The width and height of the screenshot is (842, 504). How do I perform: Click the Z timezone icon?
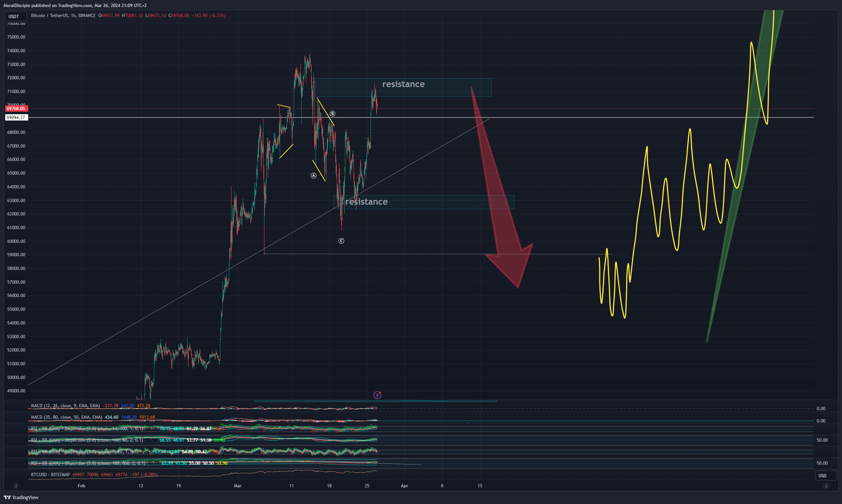[16, 486]
